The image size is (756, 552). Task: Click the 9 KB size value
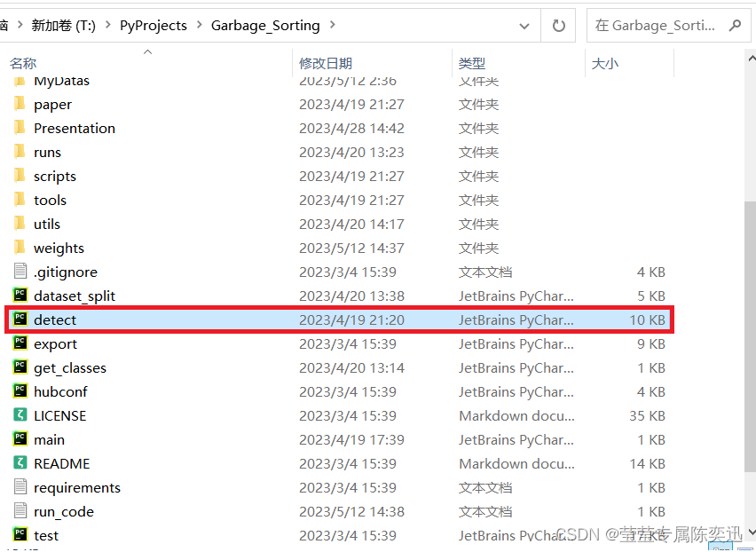(x=651, y=343)
